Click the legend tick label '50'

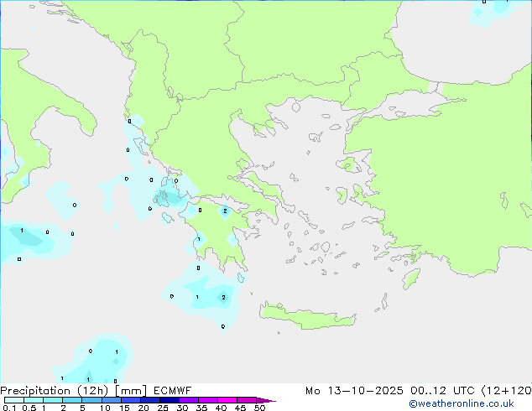(259, 408)
